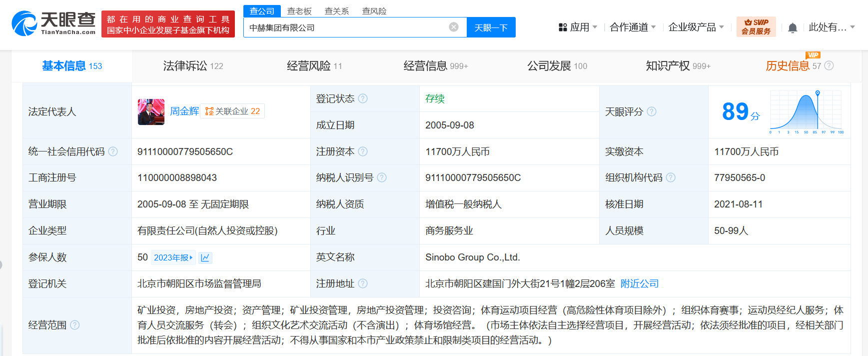The image size is (868, 356).
Task: Click the staff size value 50-99人
Action: [x=731, y=230]
